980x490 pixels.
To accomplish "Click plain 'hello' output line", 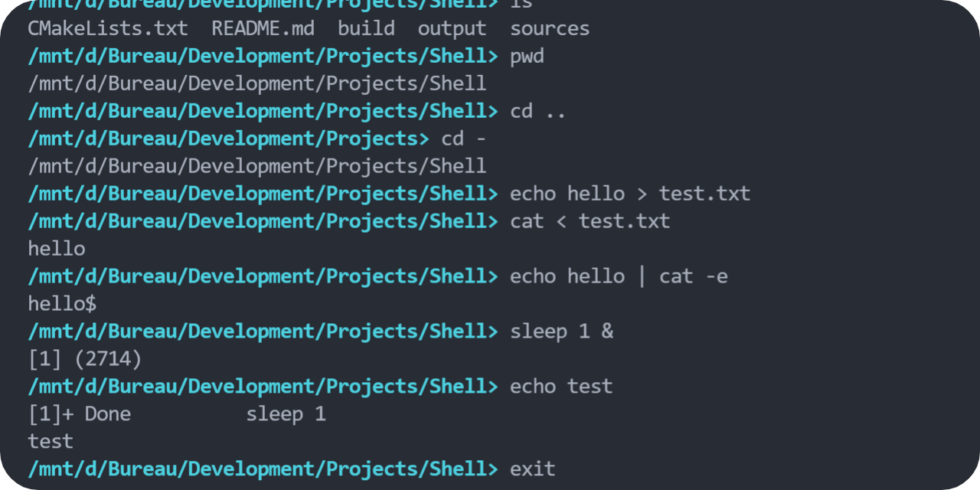I will pyautogui.click(x=57, y=249).
